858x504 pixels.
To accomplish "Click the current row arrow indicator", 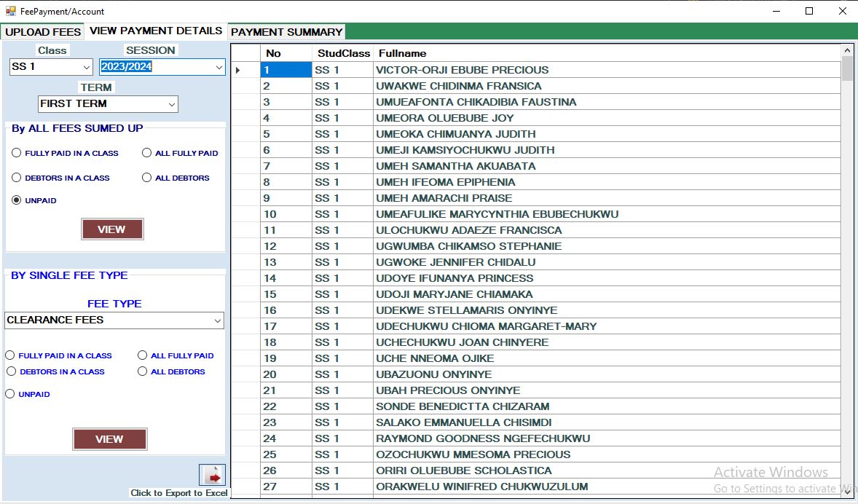I will coord(238,70).
